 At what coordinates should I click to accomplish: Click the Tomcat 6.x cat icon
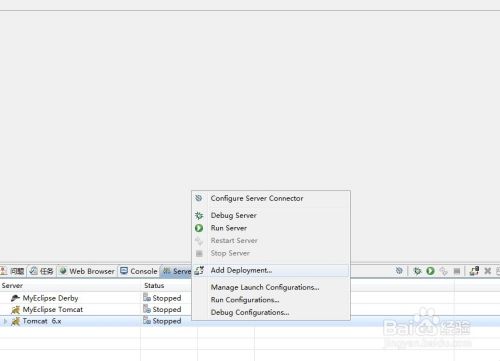click(x=16, y=321)
